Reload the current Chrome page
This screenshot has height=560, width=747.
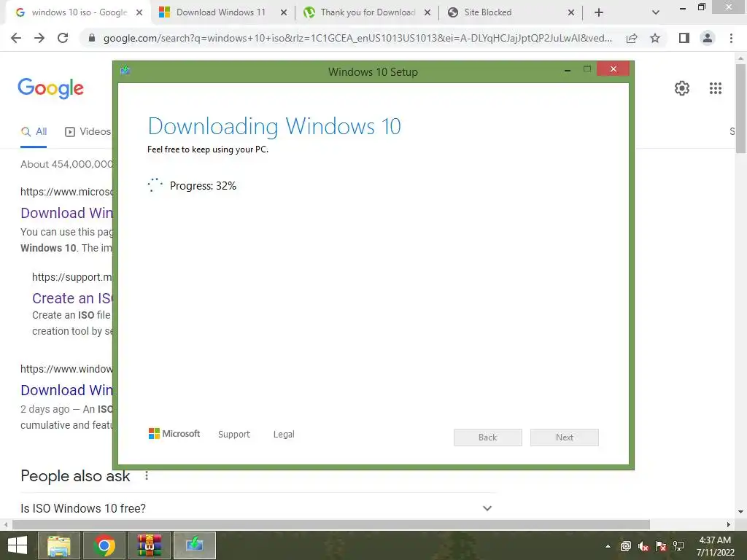click(x=63, y=38)
